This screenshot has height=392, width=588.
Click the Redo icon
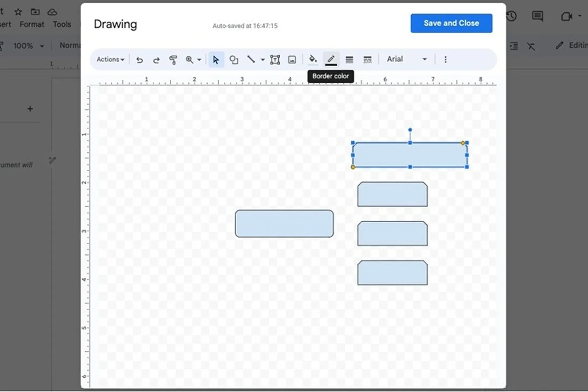(x=156, y=60)
